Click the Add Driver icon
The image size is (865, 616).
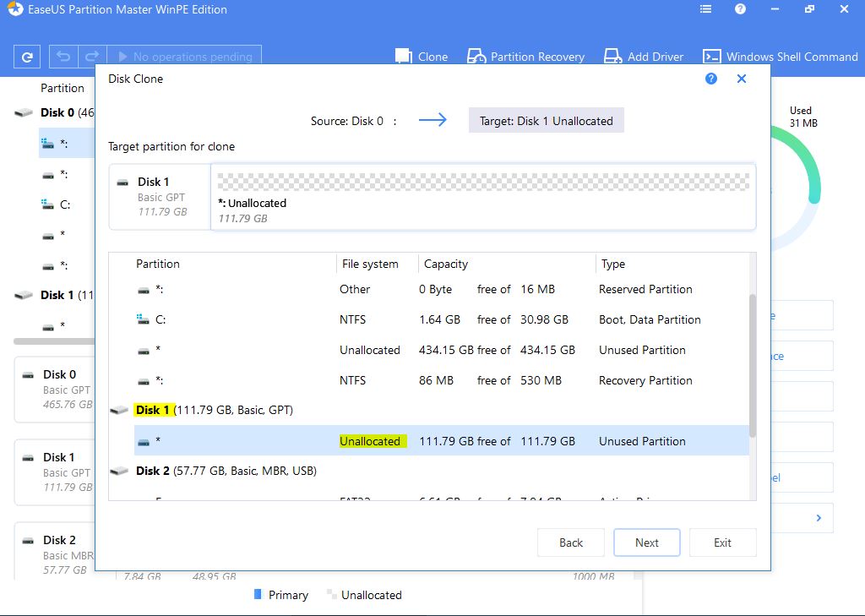[612, 57]
